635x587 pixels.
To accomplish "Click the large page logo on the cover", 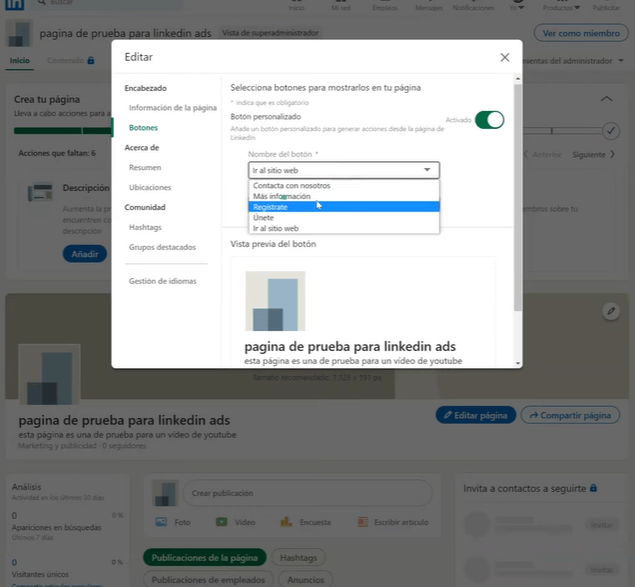I will pyautogui.click(x=49, y=375).
